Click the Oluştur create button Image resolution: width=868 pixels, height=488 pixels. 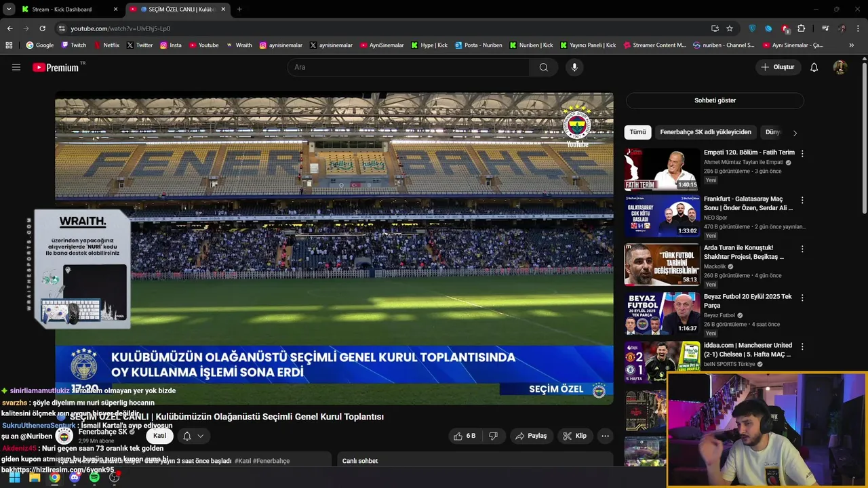pyautogui.click(x=777, y=67)
